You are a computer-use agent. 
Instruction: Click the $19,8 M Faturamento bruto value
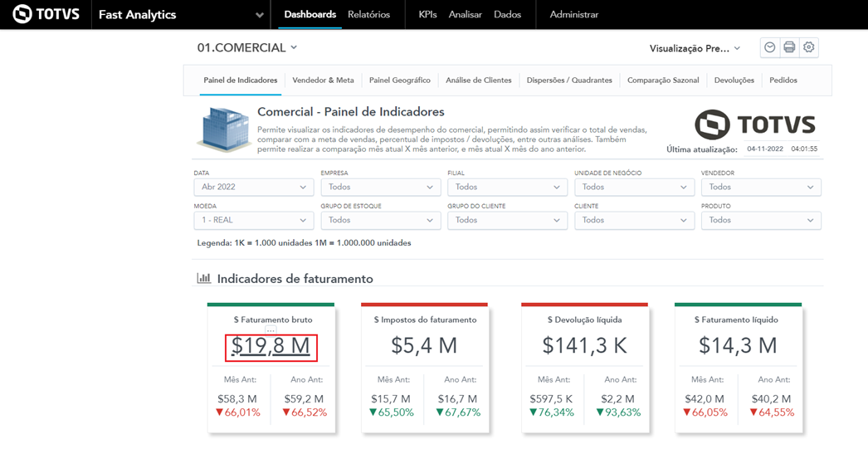pyautogui.click(x=271, y=346)
